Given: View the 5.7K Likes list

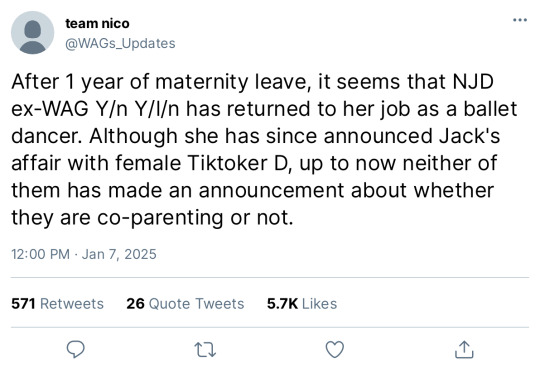Looking at the screenshot, I should [302, 303].
